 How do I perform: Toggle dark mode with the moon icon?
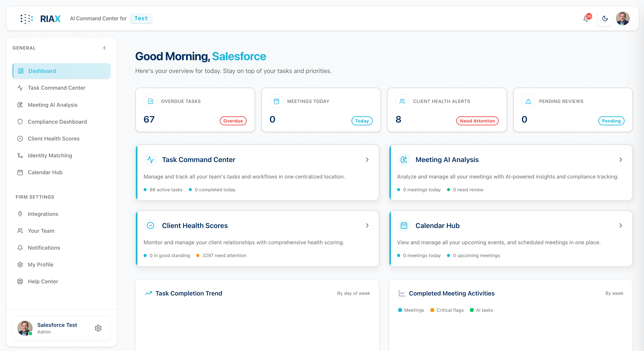click(605, 19)
